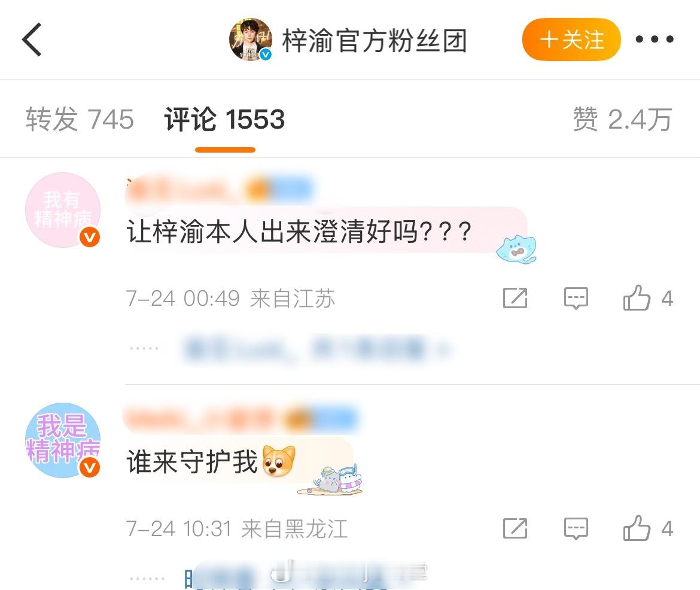Tap the back arrow icon
Screen dimensions: 700x590
point(32,39)
